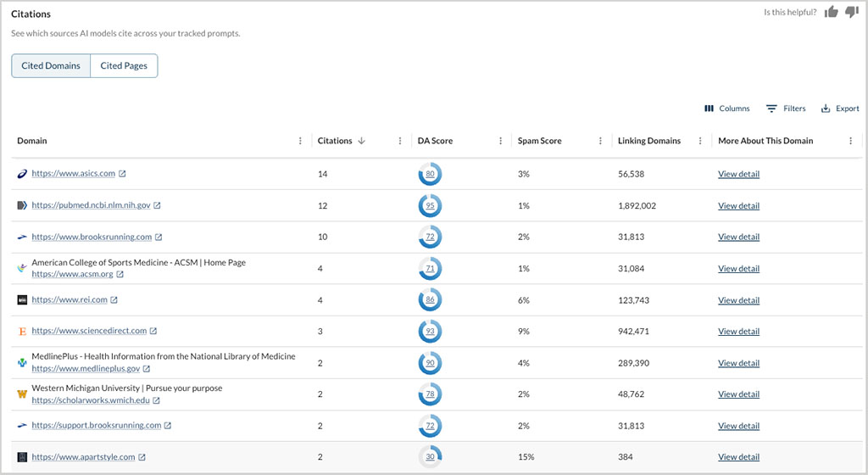Open the scholarworks.wmich.edu link
Image resolution: width=868 pixels, height=475 pixels.
(x=91, y=400)
